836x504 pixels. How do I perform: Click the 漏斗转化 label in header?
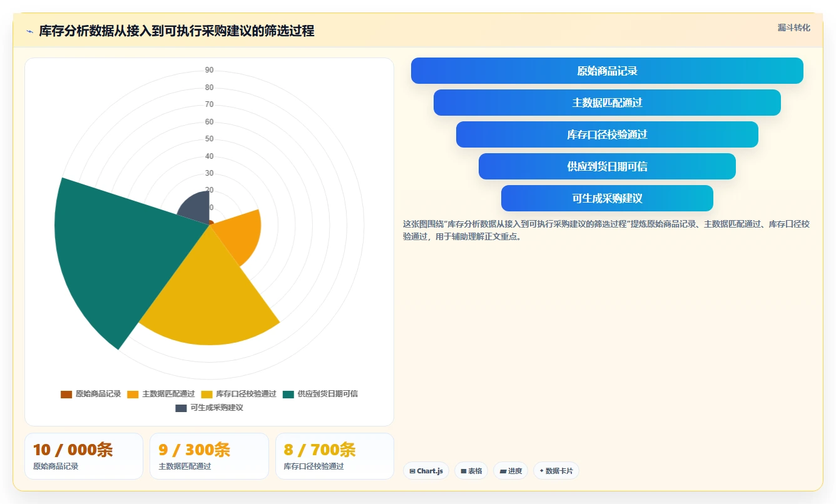pyautogui.click(x=793, y=28)
